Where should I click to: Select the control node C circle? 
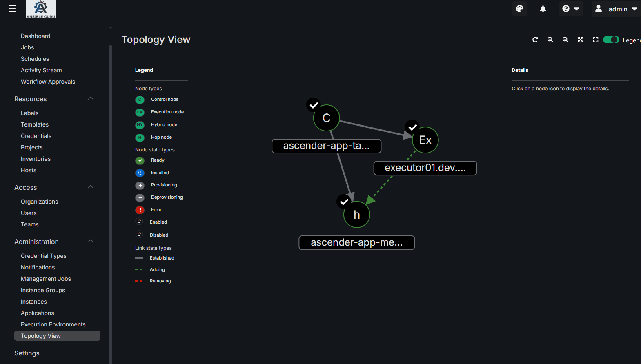point(327,118)
